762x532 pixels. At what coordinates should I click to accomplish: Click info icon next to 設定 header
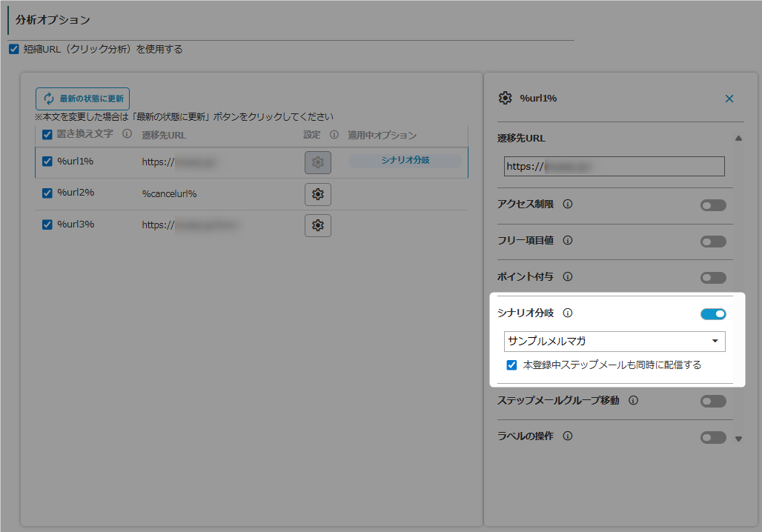(x=334, y=135)
